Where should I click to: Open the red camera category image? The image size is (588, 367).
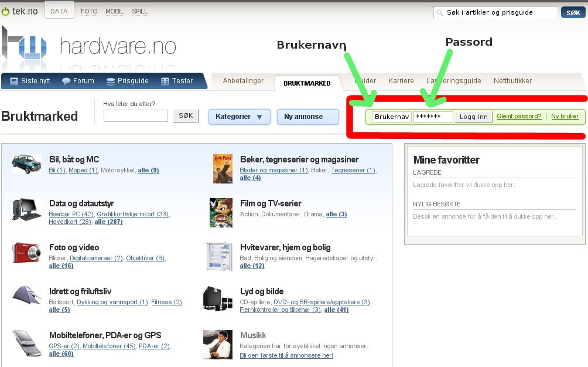coord(26,253)
